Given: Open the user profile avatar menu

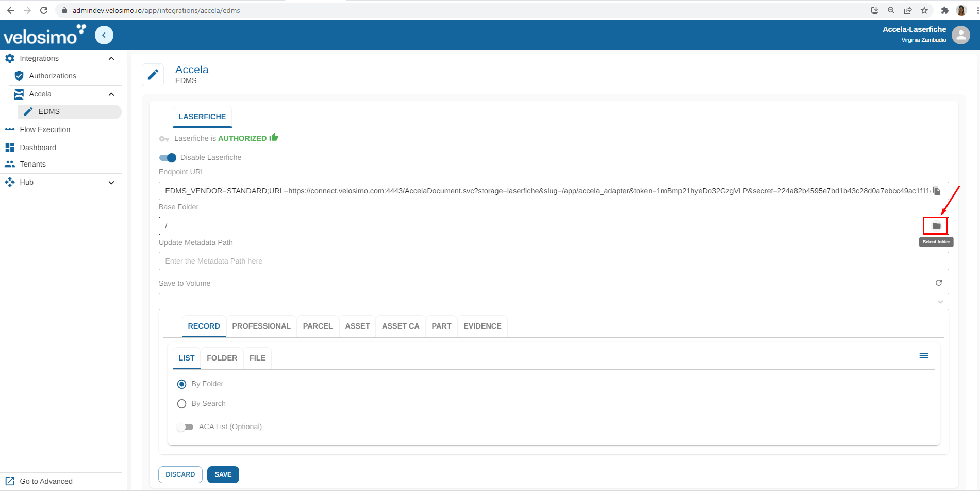Looking at the screenshot, I should point(961,35).
